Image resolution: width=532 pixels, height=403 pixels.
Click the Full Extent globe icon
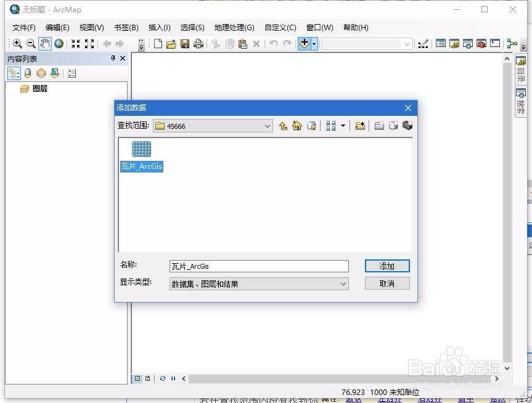pos(59,44)
